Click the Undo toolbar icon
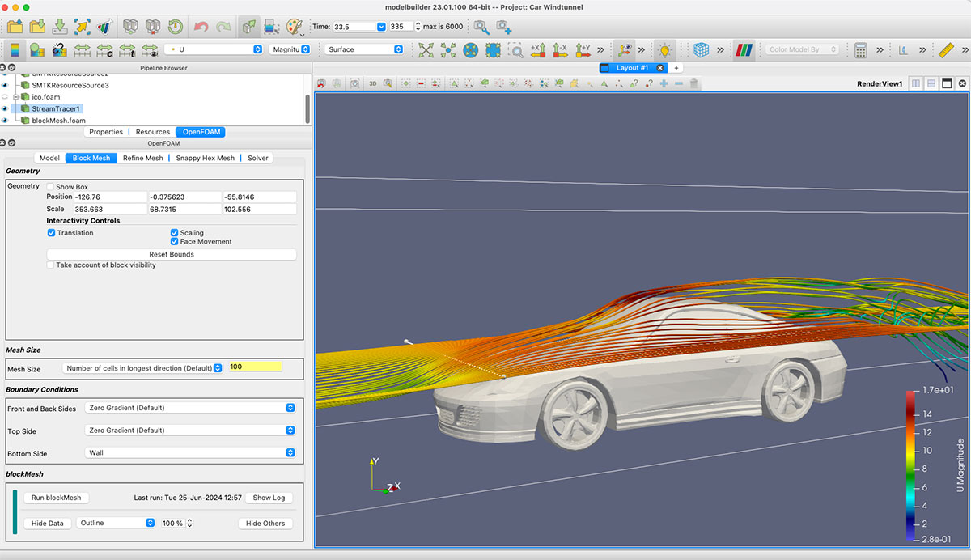The image size is (971, 560). (200, 26)
